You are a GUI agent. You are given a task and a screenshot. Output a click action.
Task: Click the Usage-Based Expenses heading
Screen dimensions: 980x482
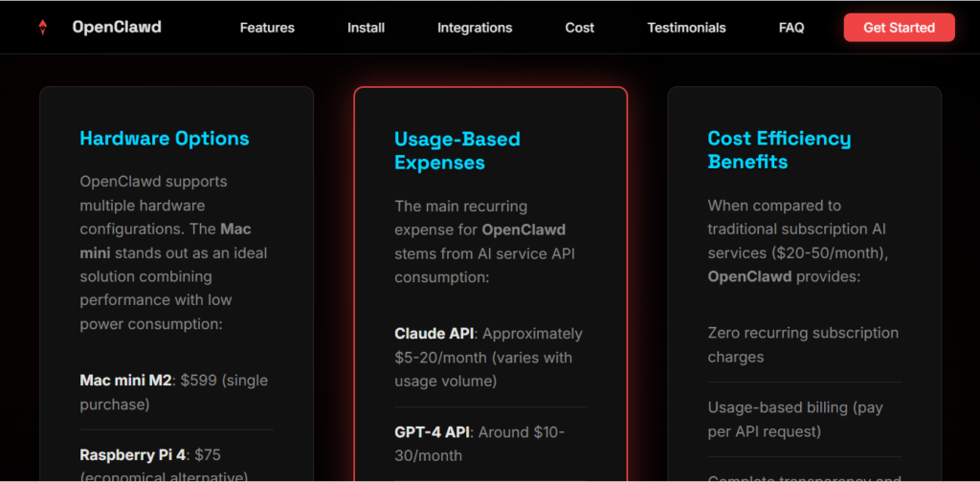coord(457,151)
